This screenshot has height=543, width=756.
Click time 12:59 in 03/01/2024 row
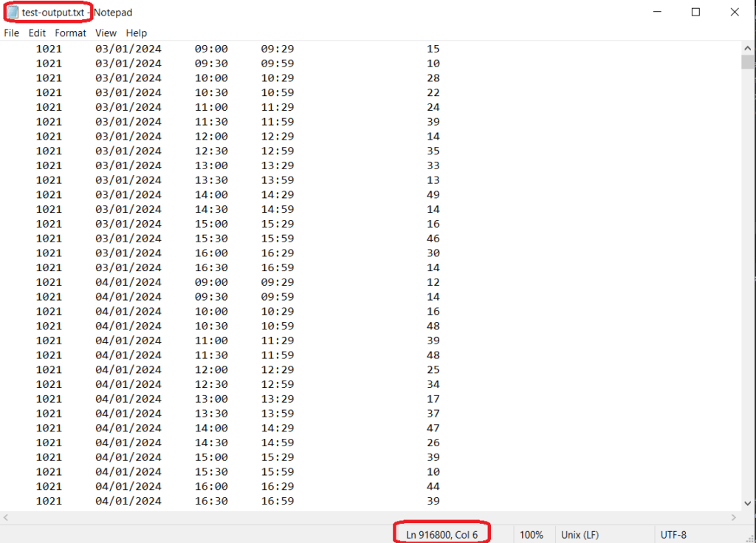[278, 151]
